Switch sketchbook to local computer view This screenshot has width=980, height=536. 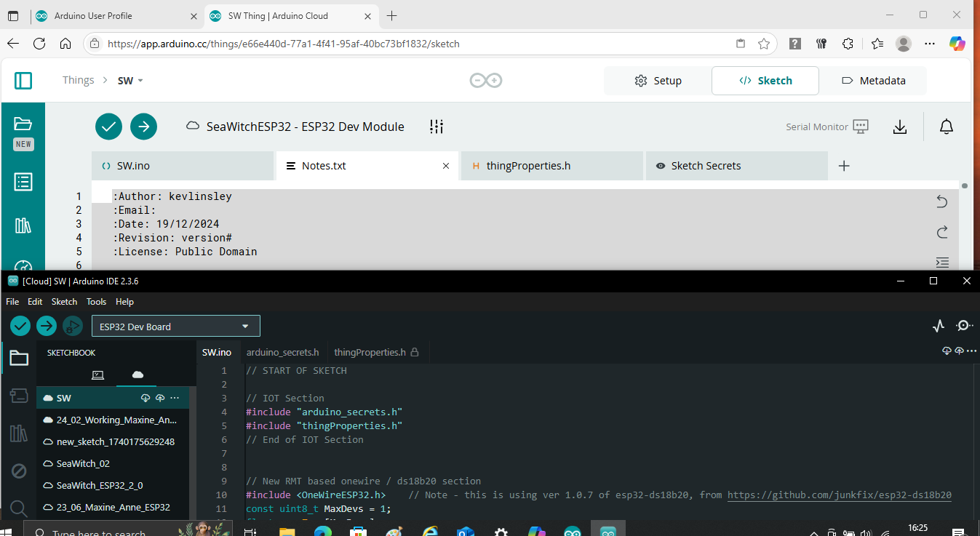pos(97,375)
